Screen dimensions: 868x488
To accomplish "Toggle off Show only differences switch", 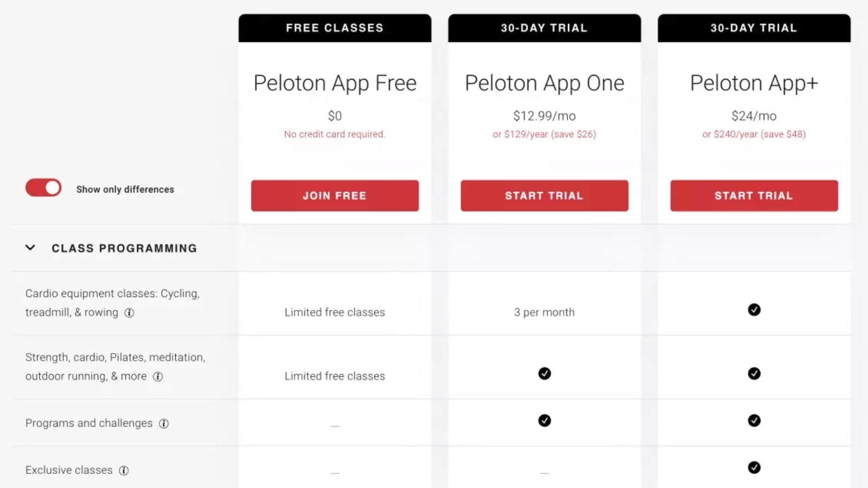I will point(43,188).
